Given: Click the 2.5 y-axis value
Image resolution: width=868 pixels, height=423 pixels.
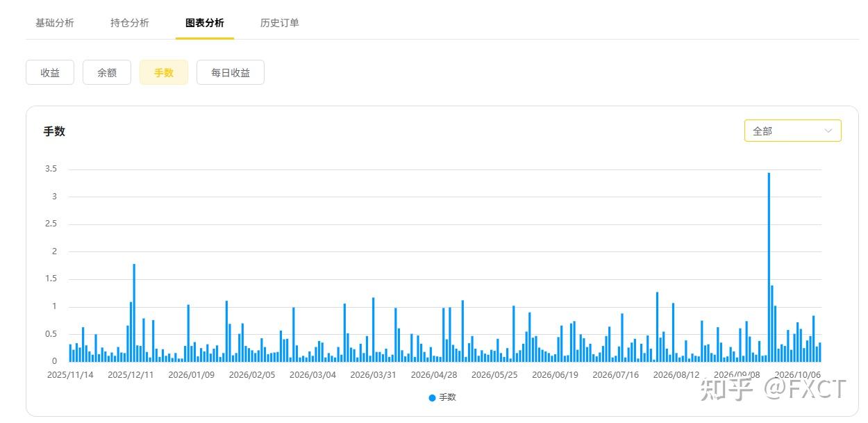Looking at the screenshot, I should click(x=51, y=224).
